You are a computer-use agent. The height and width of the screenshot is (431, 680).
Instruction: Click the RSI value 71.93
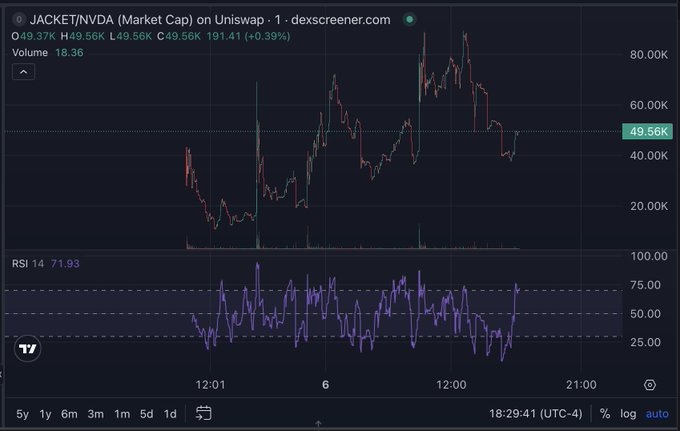point(65,264)
